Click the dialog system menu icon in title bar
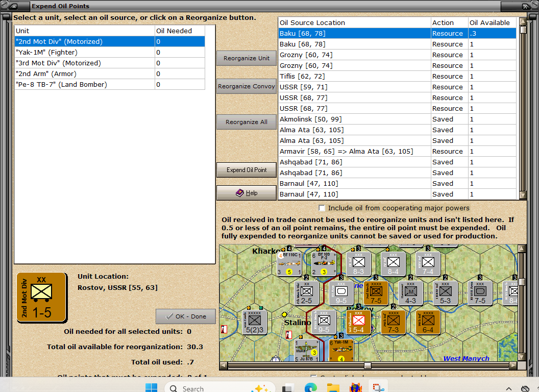Viewport: 539px width, 392px height. click(13, 6)
